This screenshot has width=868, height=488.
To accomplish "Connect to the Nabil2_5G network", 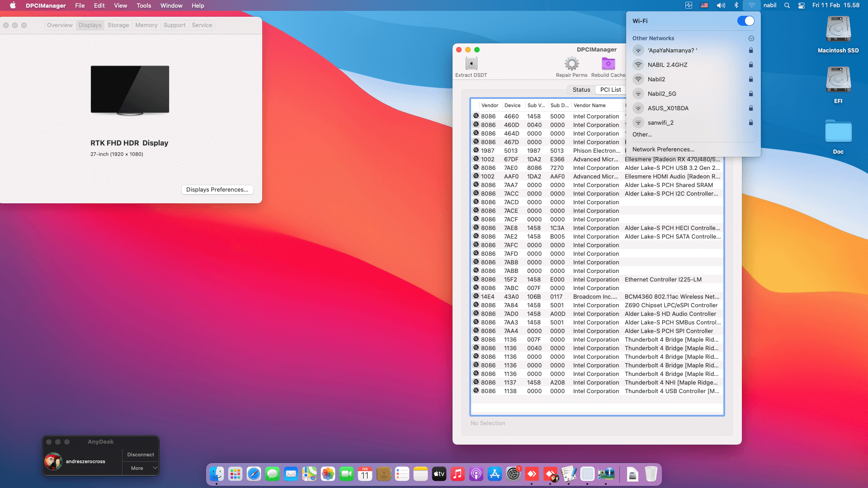I will 662,94.
